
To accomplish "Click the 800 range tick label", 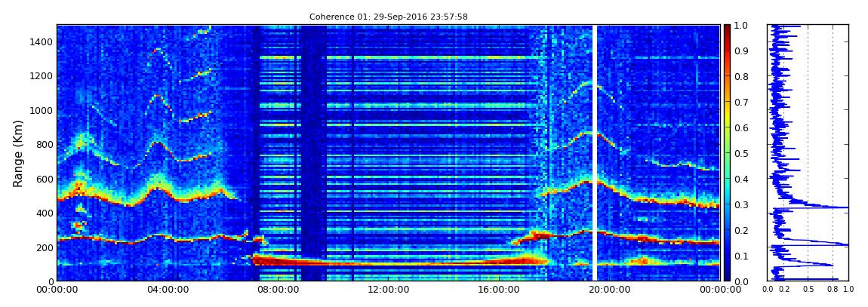I will tap(44, 145).
